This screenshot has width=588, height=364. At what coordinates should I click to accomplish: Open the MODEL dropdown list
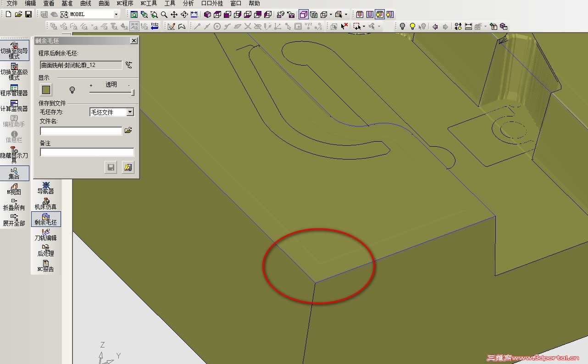pyautogui.click(x=116, y=15)
